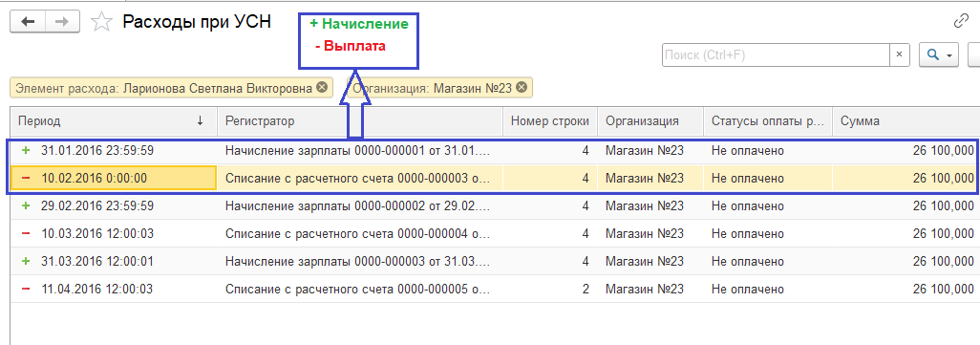The image size is (980, 345).
Task: Copy link using chain icon
Action: 961,21
